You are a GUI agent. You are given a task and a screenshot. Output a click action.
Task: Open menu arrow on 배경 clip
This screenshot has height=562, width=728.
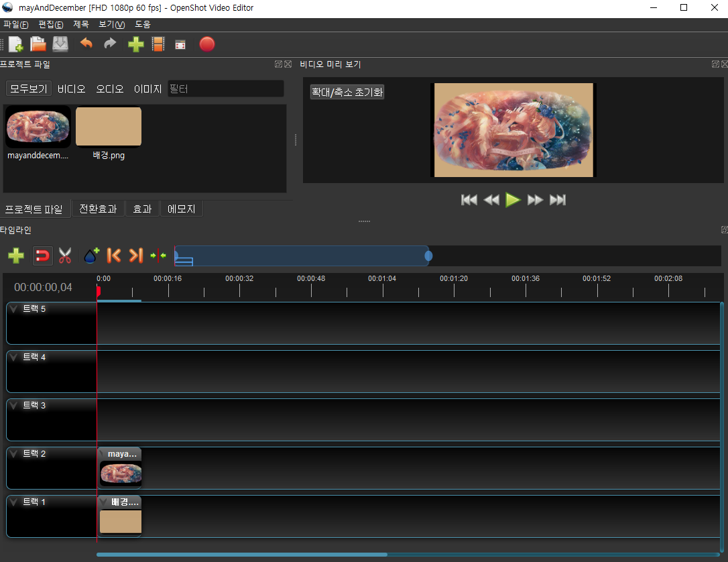coord(103,502)
